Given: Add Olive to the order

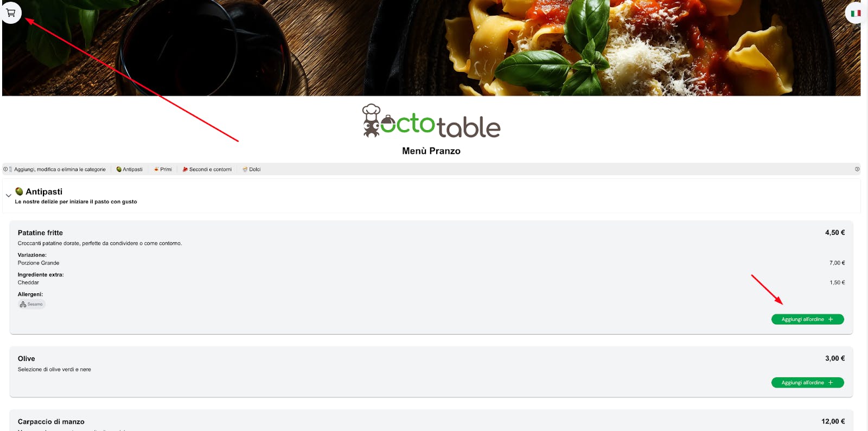Looking at the screenshot, I should tap(807, 383).
